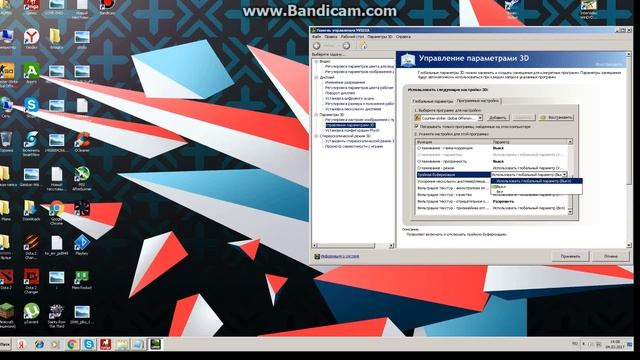Open the Saints Row The Third shortcut
The width and height of the screenshot is (640, 360).
click(x=57, y=315)
